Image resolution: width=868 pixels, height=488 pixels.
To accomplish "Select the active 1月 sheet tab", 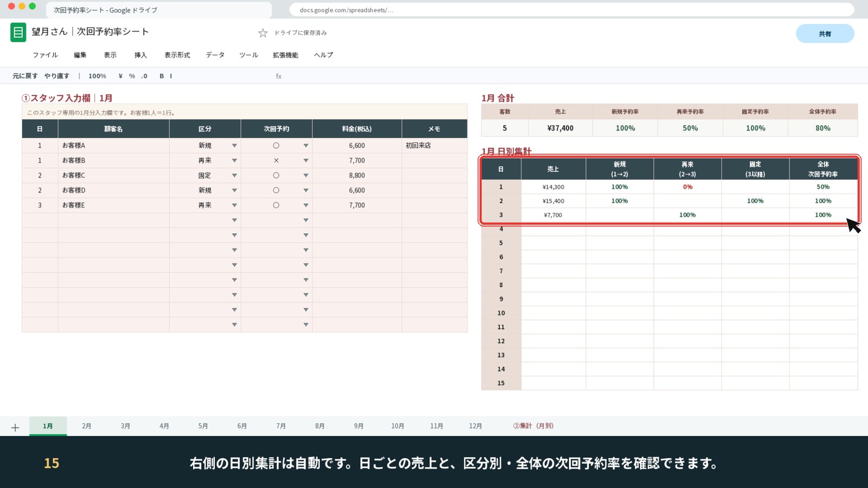I will click(x=48, y=426).
